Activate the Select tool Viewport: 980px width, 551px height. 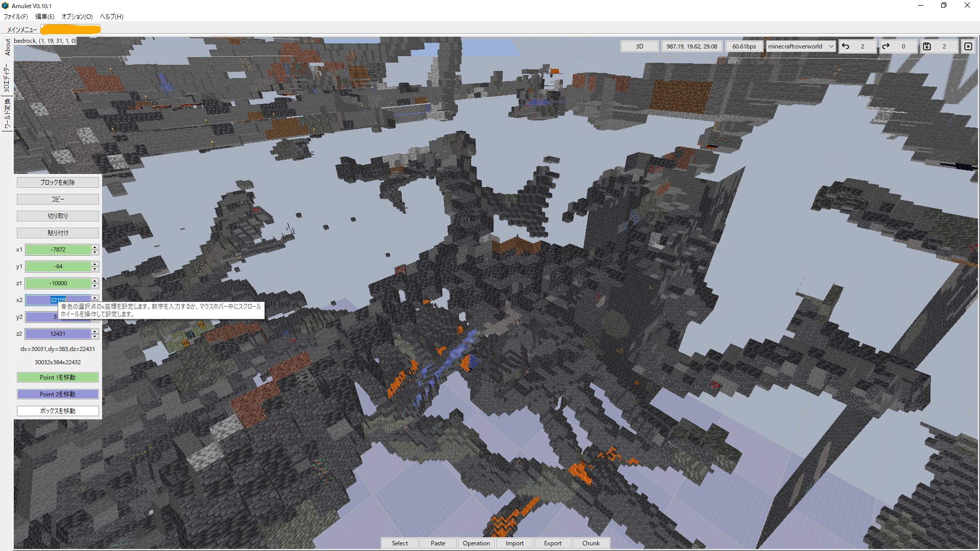coord(400,543)
